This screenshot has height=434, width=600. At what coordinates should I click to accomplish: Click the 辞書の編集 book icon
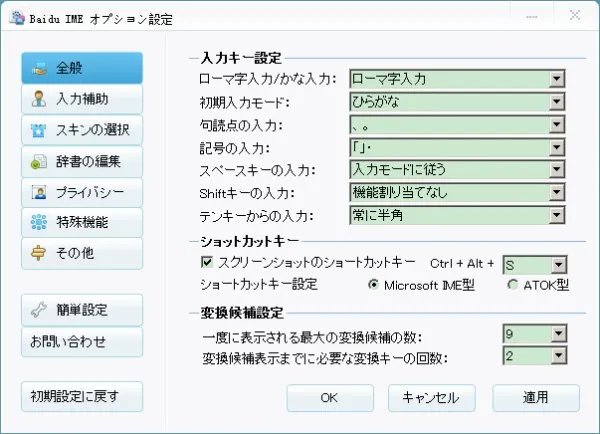[x=39, y=162]
